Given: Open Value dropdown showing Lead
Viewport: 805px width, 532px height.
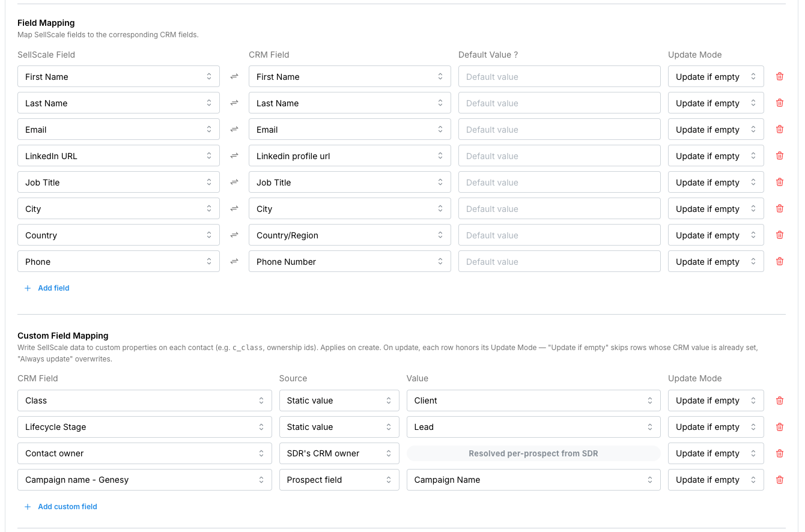Looking at the screenshot, I should (533, 427).
